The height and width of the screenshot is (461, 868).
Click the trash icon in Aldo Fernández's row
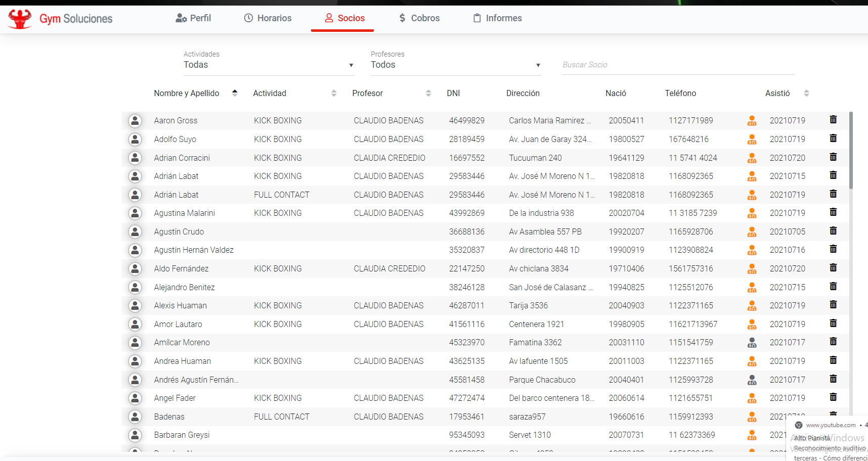point(833,268)
